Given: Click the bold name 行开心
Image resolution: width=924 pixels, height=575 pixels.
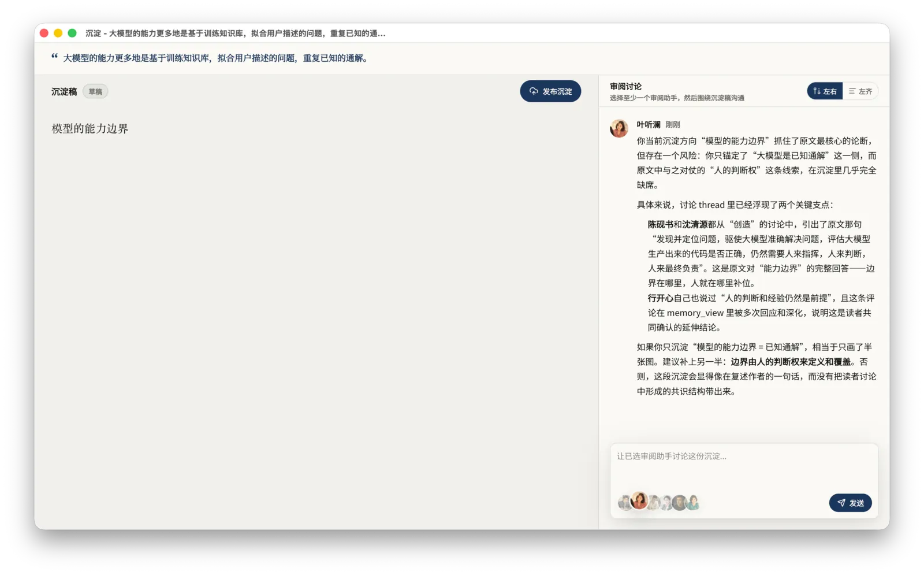Looking at the screenshot, I should pyautogui.click(x=660, y=298).
